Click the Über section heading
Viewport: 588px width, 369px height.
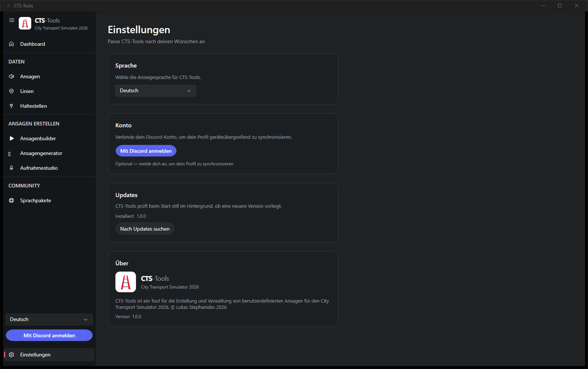coord(122,263)
